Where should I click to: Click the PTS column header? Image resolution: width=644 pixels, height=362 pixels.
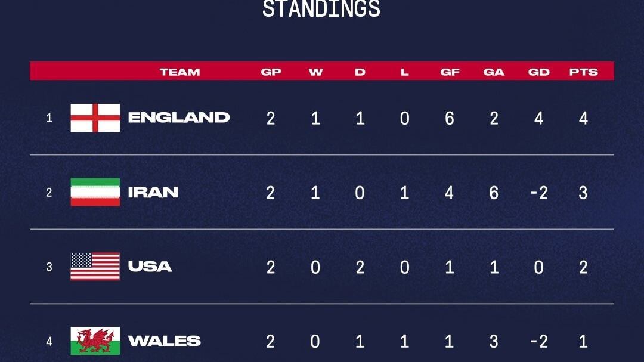(583, 72)
